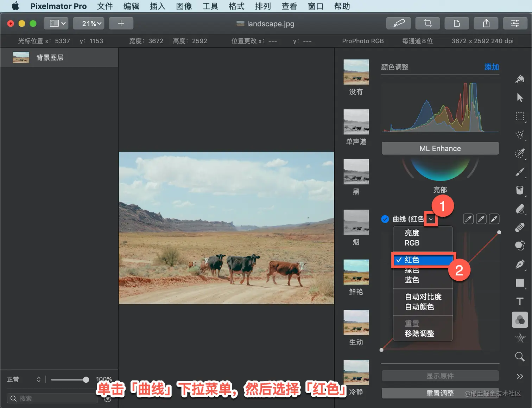This screenshot has width=532, height=408.
Task: Click the bottom-left curve control point
Action: (x=381, y=350)
